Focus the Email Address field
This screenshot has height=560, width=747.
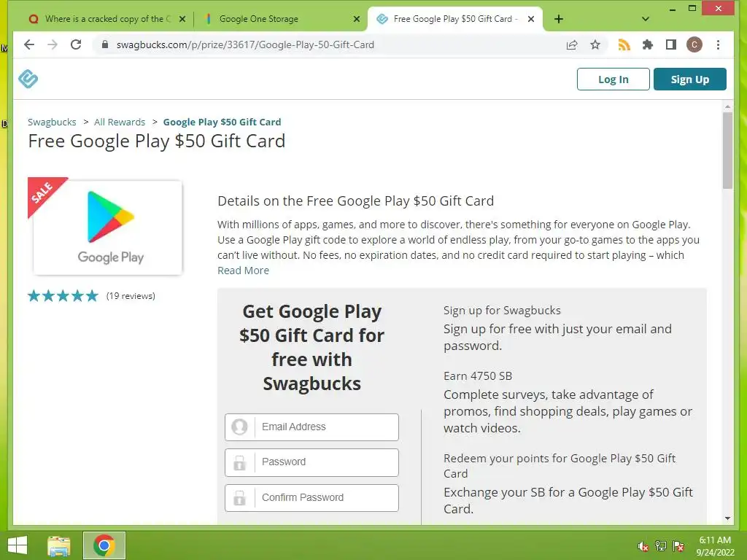point(311,427)
